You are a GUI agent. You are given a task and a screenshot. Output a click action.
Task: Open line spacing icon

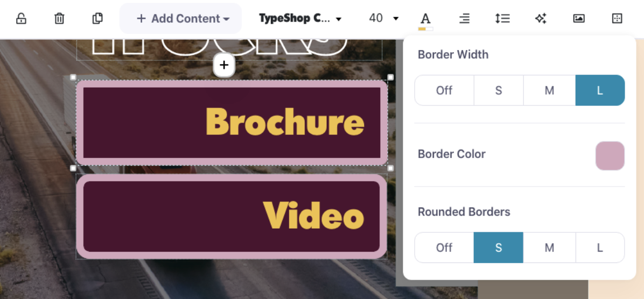tap(502, 18)
